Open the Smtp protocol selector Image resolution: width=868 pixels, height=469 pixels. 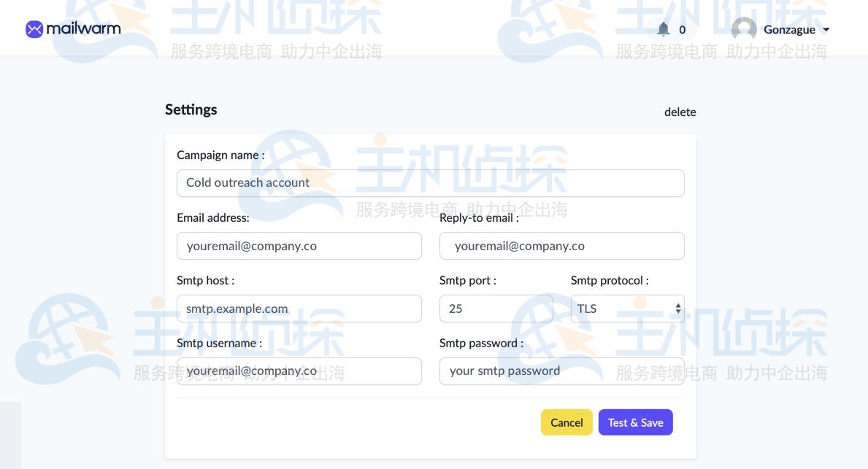(x=626, y=308)
